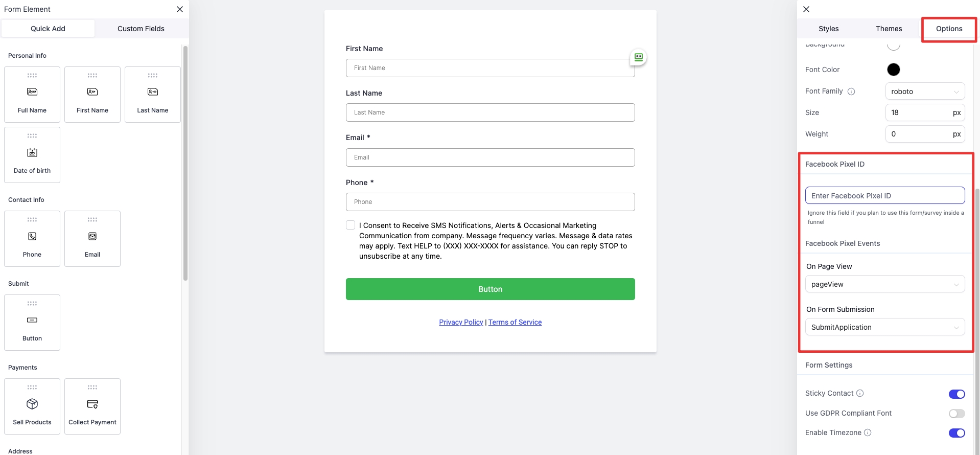Switch to the Custom Fields tab

click(x=141, y=29)
